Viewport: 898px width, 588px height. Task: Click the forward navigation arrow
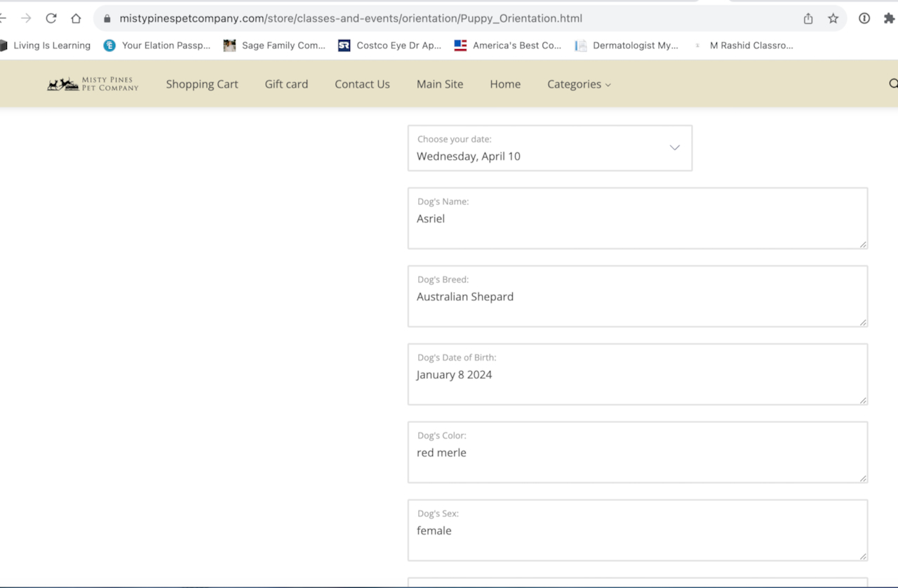(26, 18)
